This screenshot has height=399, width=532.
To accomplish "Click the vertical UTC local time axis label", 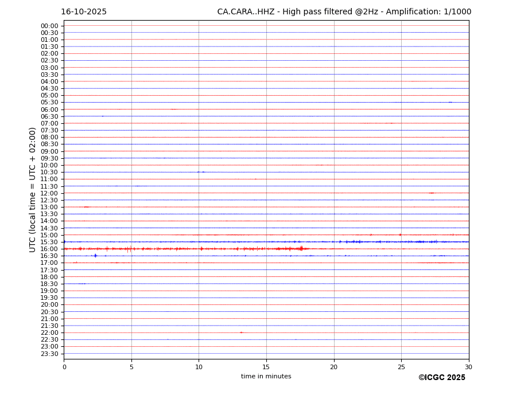I will pos(33,189).
